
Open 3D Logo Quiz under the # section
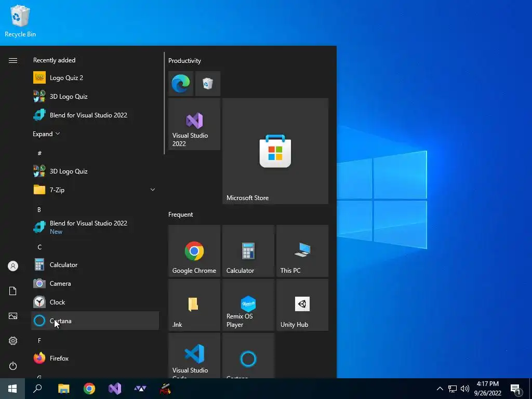pyautogui.click(x=95, y=171)
